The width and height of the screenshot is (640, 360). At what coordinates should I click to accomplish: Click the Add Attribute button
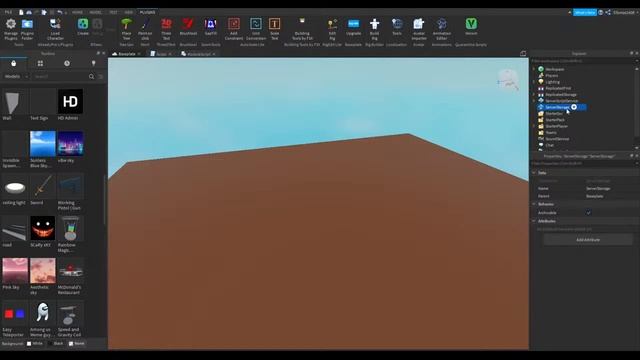588,240
